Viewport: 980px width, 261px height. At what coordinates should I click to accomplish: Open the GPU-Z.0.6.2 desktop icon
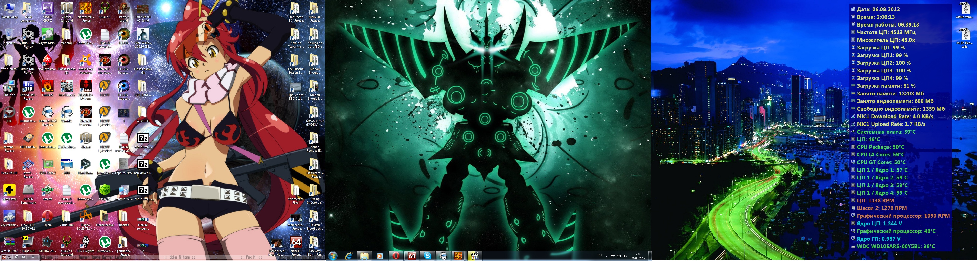[48, 164]
